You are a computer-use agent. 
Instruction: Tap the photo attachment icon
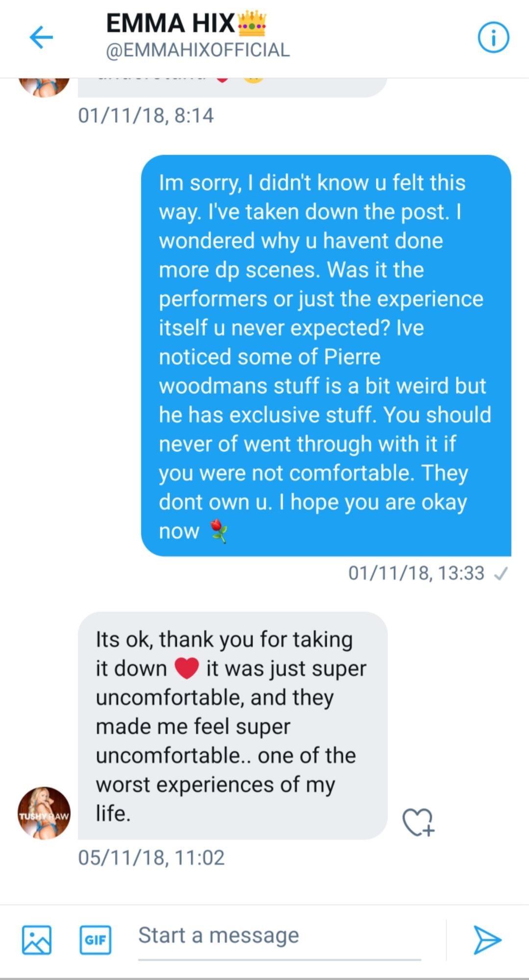pyautogui.click(x=37, y=940)
